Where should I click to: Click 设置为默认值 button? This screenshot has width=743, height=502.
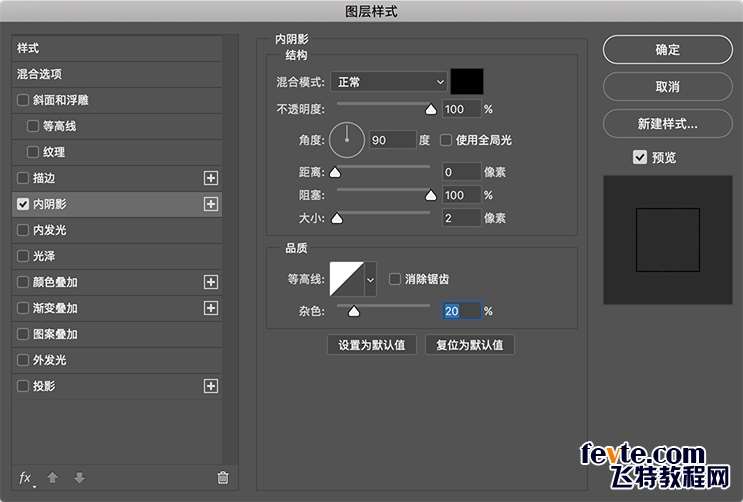[372, 345]
